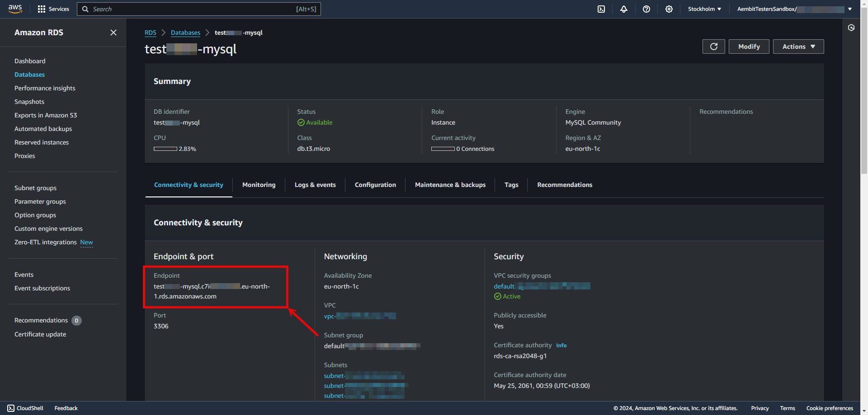868x415 pixels.
Task: Open Certificate update
Action: click(x=40, y=334)
